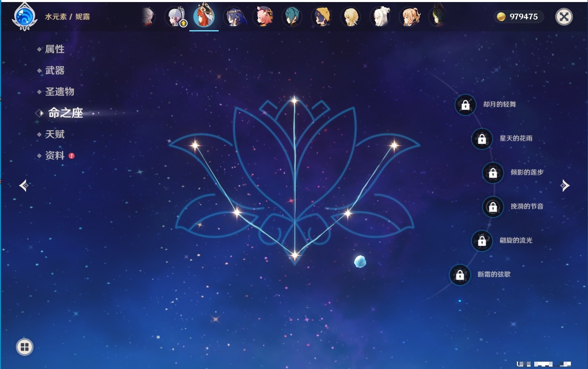The width and height of the screenshot is (588, 369).
Task: Click the lock icon for 断霜的弦歌
Action: click(460, 275)
